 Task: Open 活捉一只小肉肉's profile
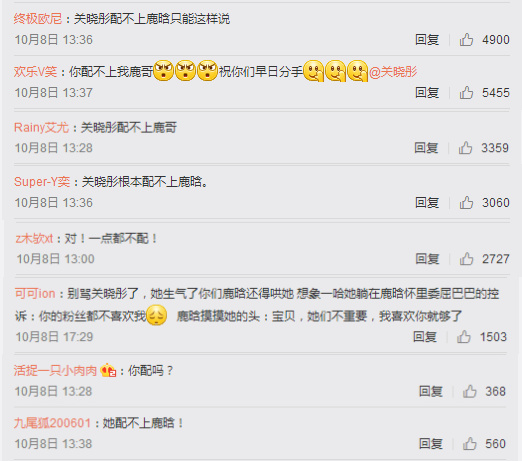[55, 370]
